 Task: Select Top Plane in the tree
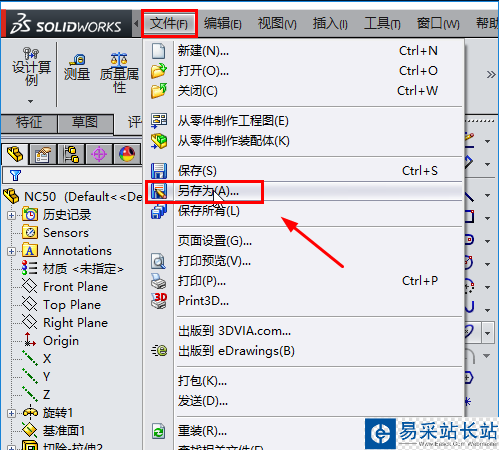pos(72,305)
